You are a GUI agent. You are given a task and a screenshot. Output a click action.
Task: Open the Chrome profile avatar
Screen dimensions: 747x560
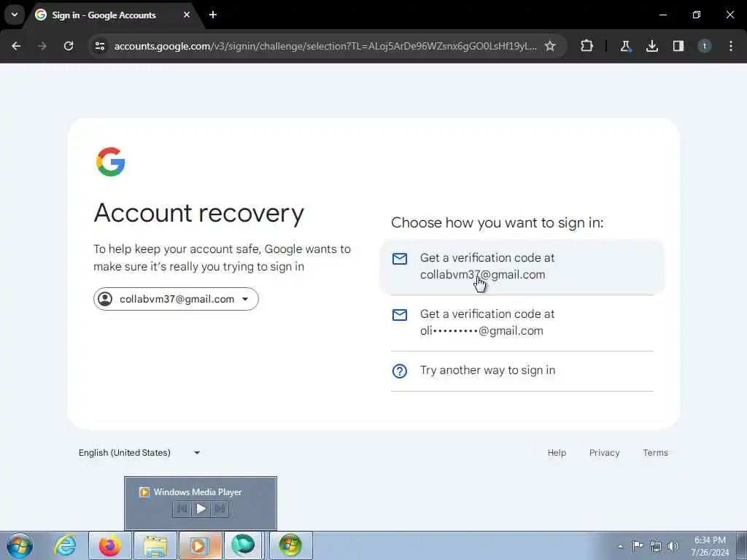tap(705, 46)
